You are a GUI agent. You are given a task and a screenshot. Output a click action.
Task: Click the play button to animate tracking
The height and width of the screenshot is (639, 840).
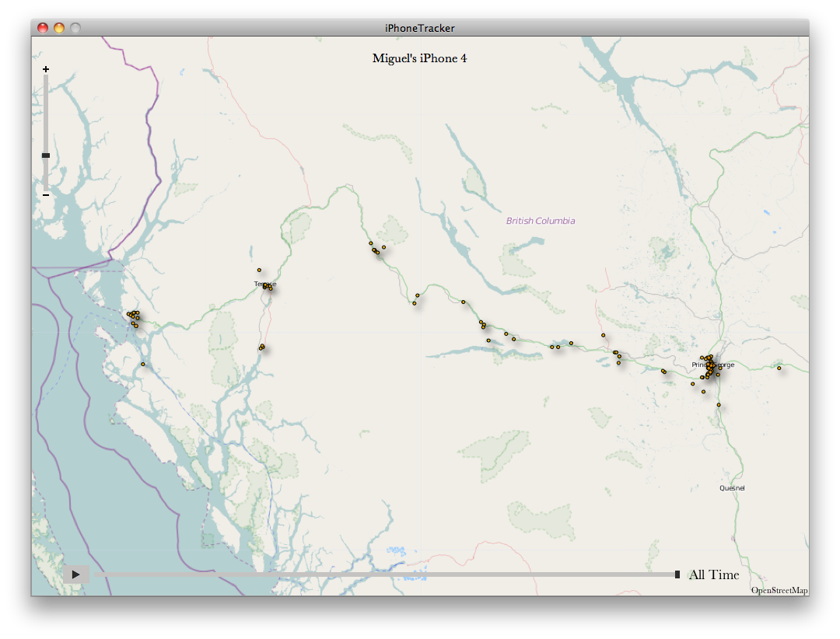(75, 574)
